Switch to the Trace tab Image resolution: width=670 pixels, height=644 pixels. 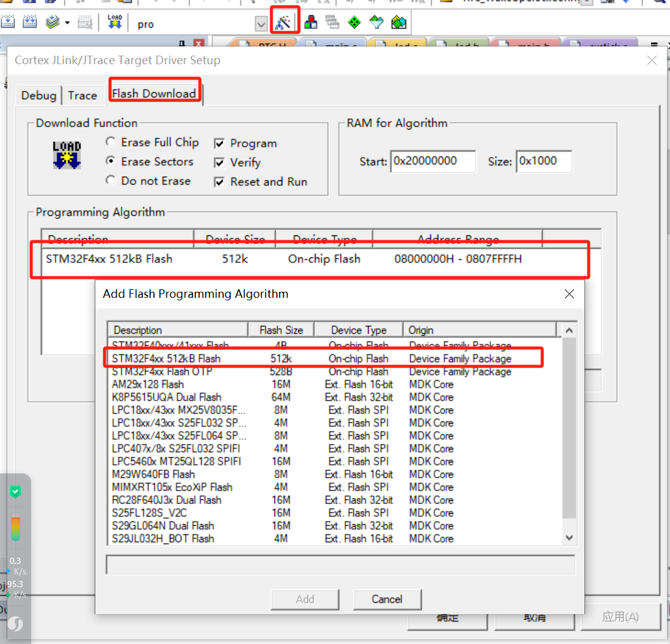(x=83, y=95)
